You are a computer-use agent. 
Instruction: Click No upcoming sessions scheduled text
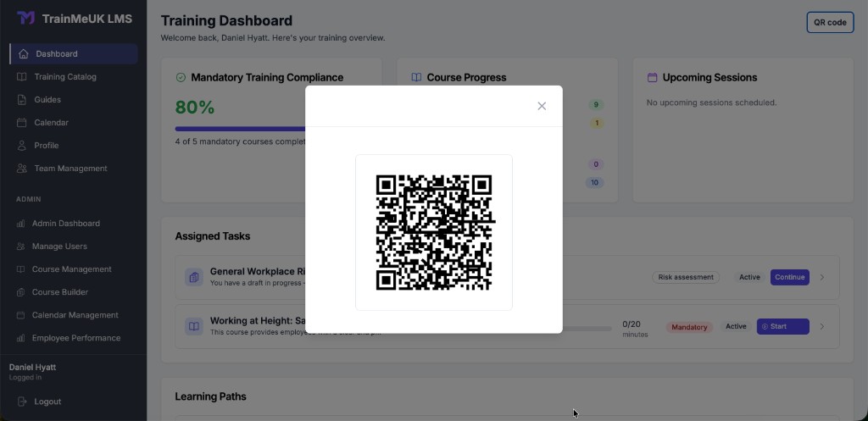pos(711,102)
